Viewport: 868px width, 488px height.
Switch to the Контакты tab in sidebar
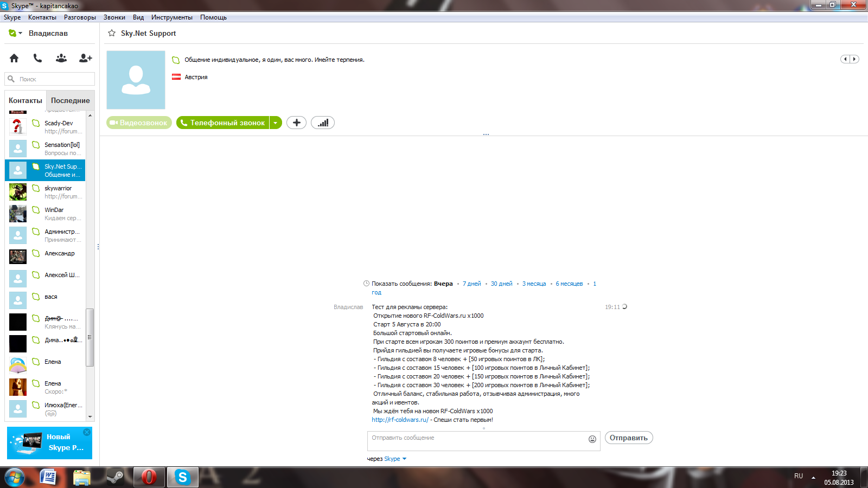point(25,100)
